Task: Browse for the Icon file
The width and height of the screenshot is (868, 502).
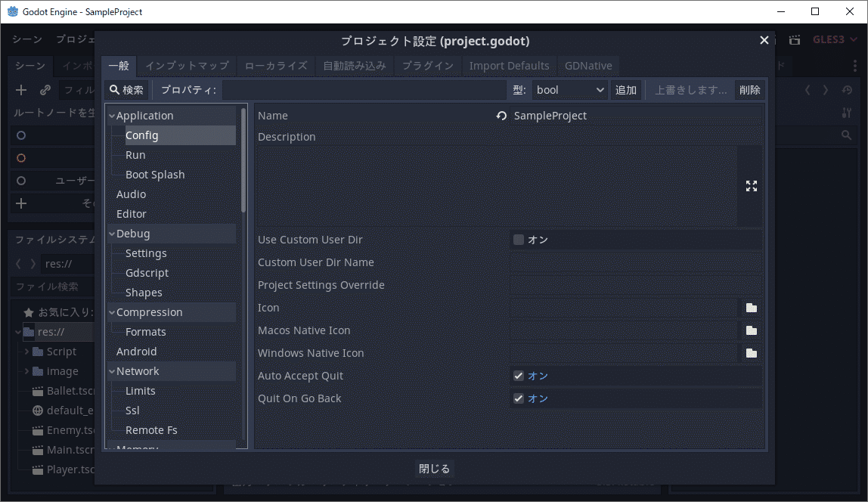Action: pyautogui.click(x=752, y=308)
